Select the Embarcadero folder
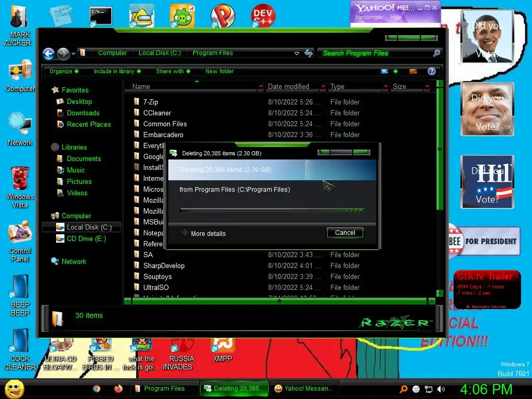This screenshot has width=532, height=399. pyautogui.click(x=163, y=135)
